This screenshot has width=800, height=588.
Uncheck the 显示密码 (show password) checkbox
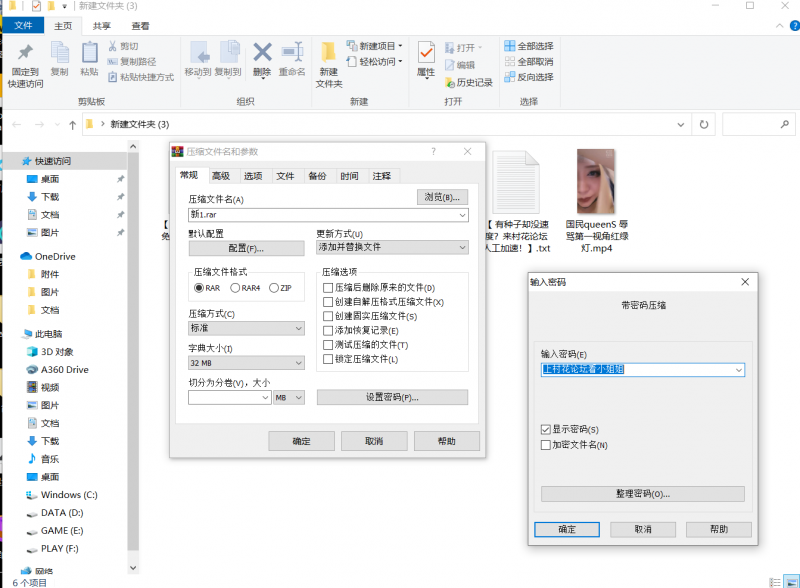545,429
